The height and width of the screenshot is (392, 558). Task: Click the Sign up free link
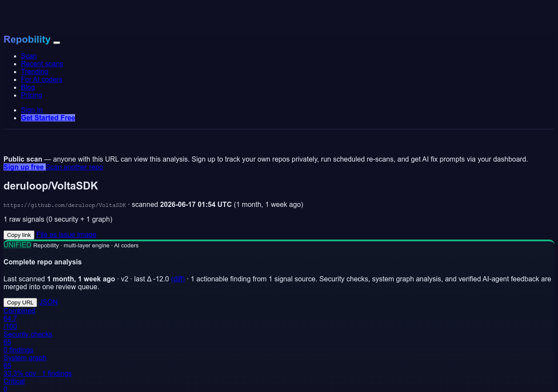24,167
